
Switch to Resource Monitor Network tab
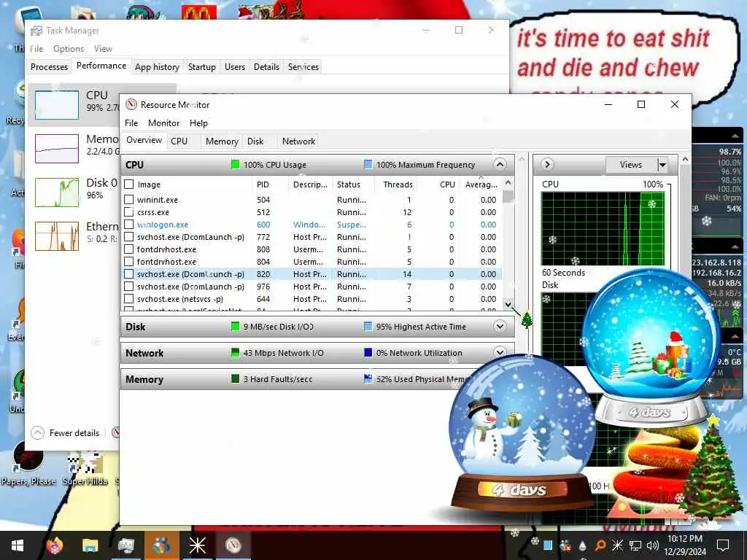tap(298, 141)
